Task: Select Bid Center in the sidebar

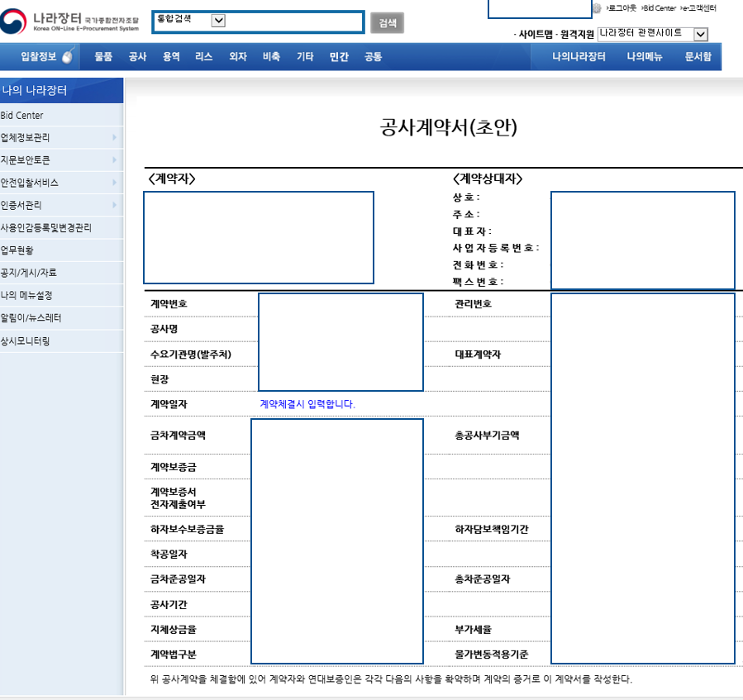Action: pos(21,115)
